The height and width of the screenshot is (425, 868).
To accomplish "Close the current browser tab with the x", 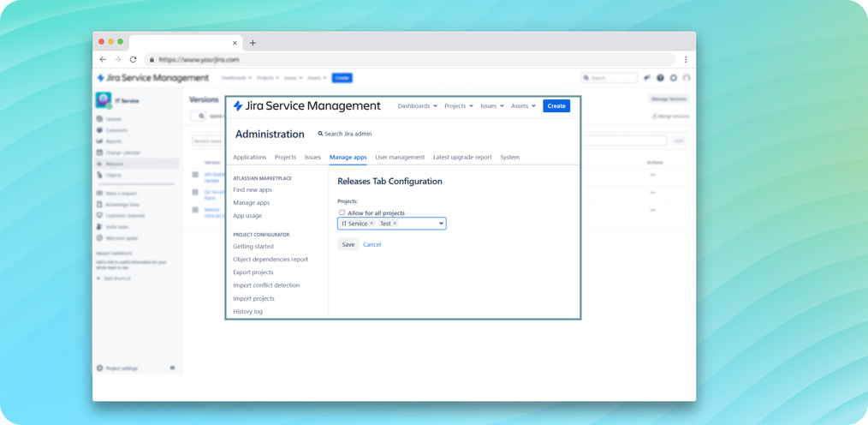I will (x=235, y=43).
